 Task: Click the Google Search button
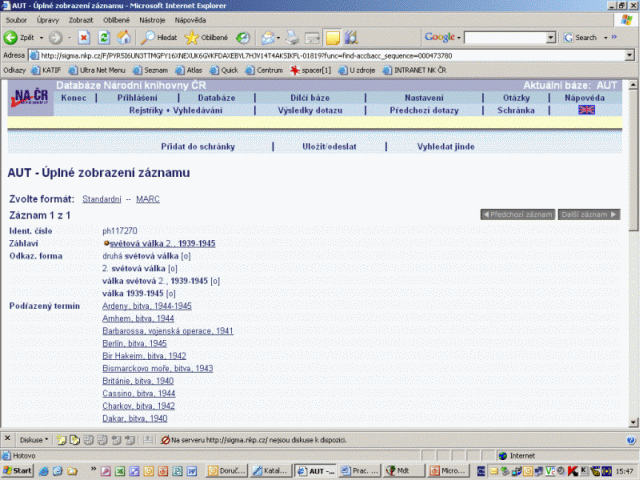click(581, 38)
